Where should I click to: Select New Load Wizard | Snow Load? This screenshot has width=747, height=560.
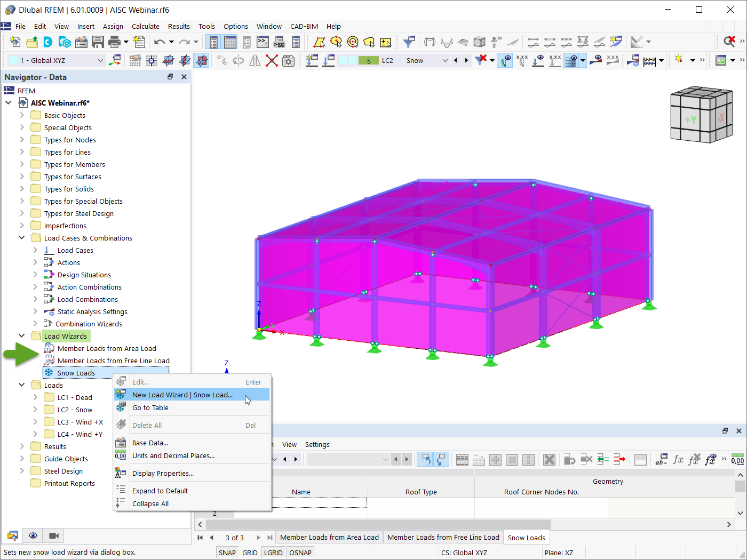pyautogui.click(x=192, y=395)
